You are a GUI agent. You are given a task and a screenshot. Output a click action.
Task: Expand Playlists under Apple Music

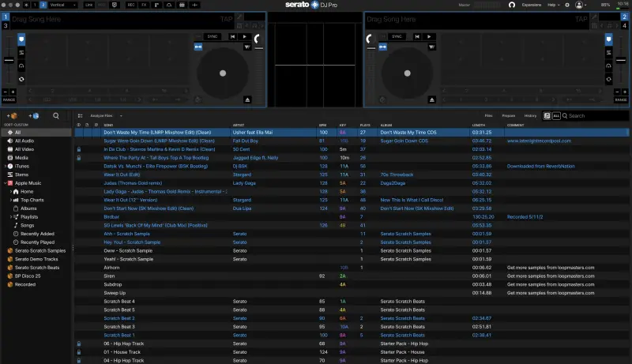click(x=11, y=217)
